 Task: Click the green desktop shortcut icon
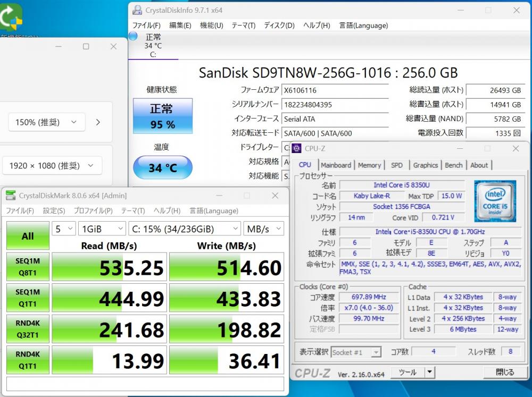(x=11, y=16)
